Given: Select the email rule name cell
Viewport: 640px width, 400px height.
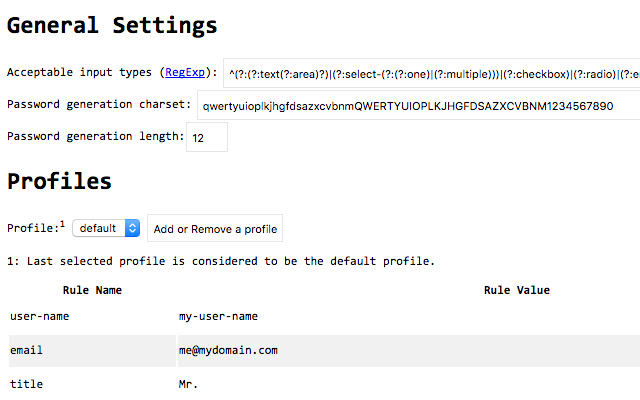Looking at the screenshot, I should tap(27, 350).
